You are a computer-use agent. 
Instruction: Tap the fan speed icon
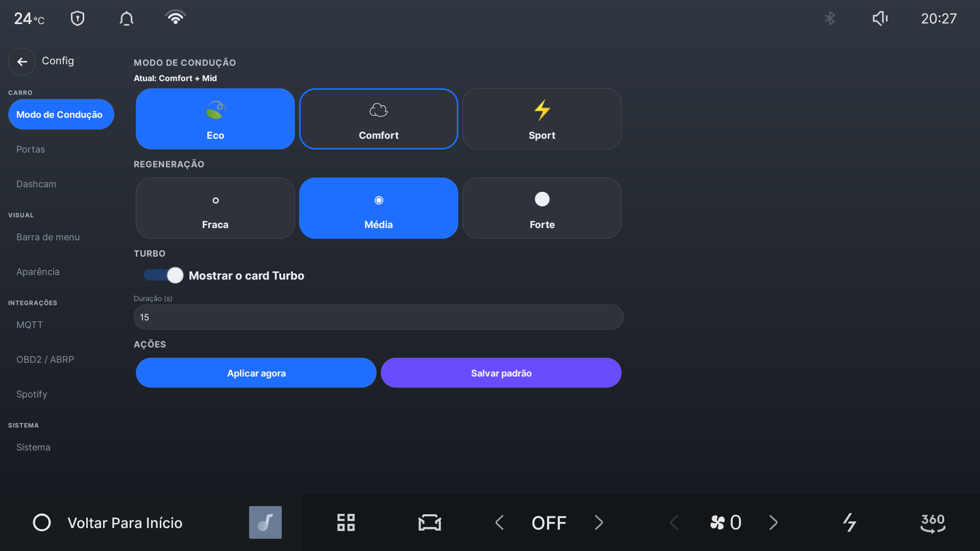[718, 522]
